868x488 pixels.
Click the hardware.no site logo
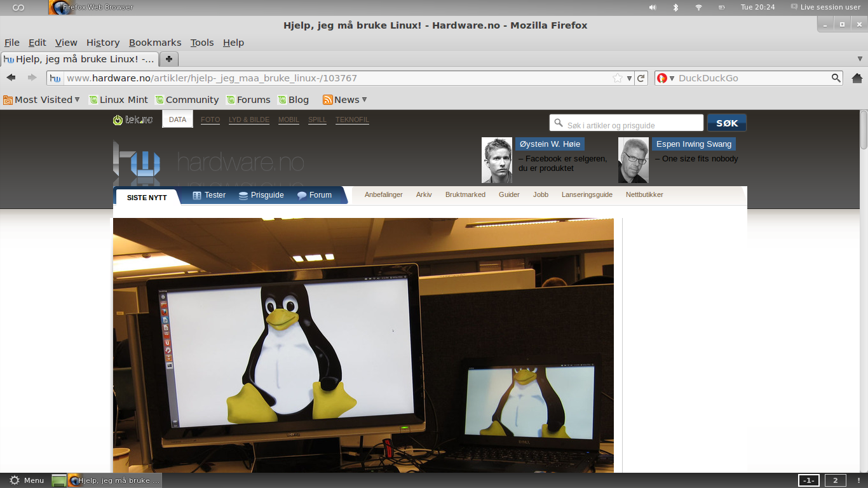coord(208,163)
